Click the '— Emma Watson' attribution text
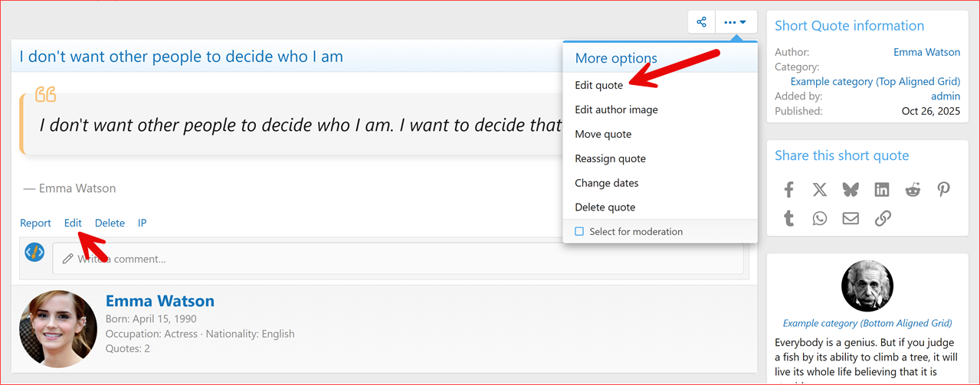 (x=70, y=188)
